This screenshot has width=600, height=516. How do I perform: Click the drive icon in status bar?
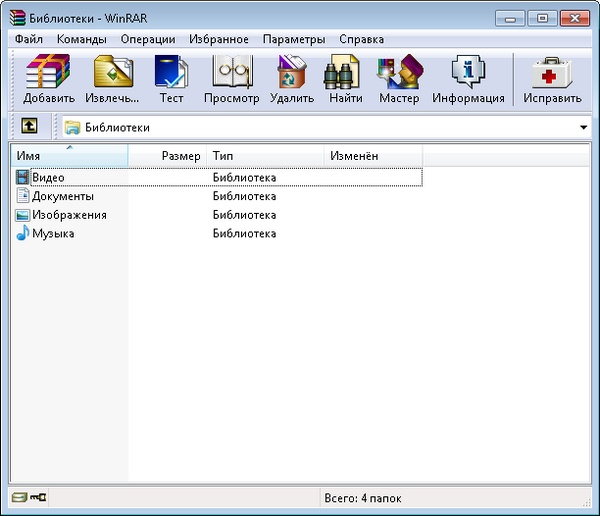[19, 497]
